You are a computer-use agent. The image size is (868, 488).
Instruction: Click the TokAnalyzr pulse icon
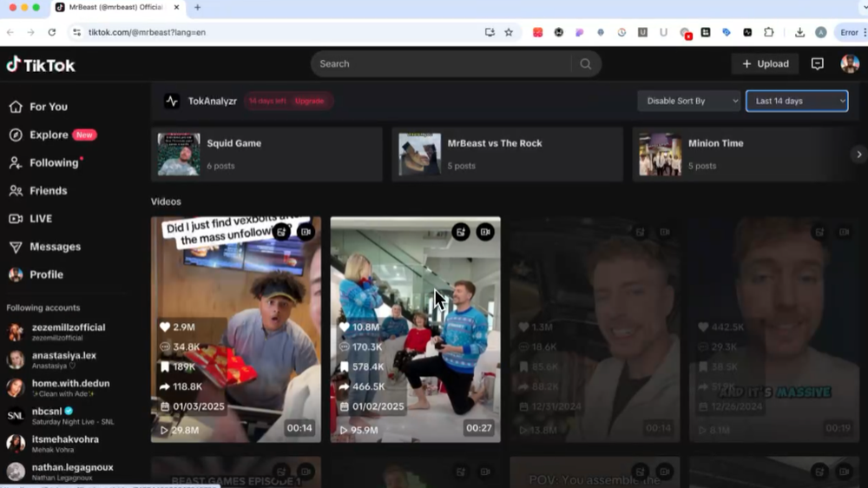click(x=172, y=102)
